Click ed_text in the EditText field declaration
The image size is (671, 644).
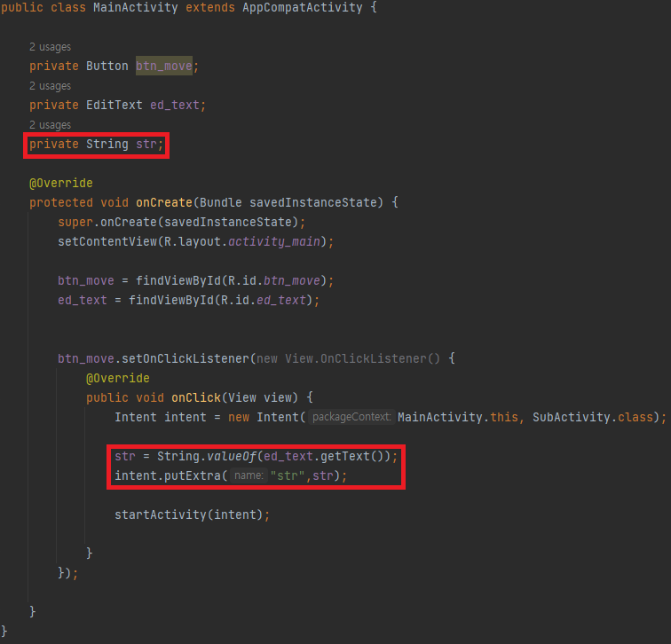175,106
